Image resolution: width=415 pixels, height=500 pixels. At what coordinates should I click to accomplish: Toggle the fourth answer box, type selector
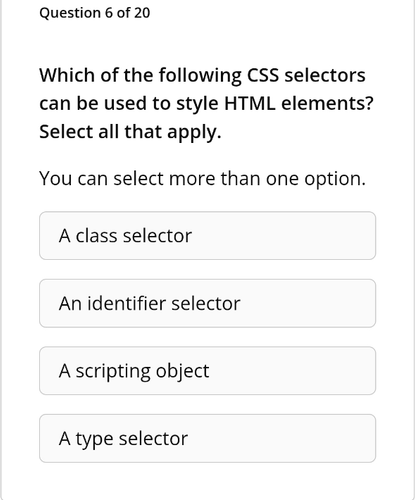207,438
